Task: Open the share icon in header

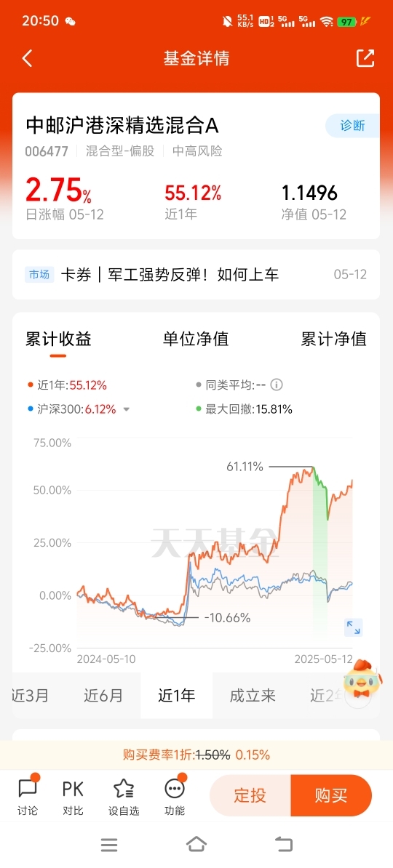Action: click(x=365, y=58)
